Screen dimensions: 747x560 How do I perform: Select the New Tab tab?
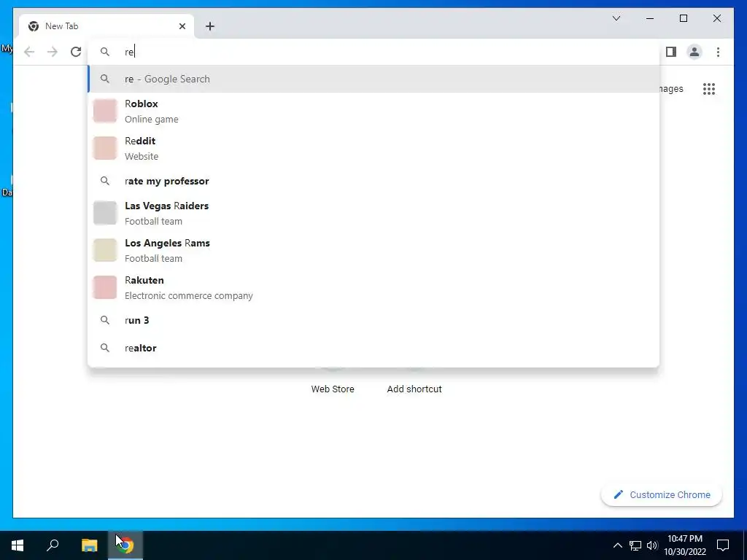point(107,26)
